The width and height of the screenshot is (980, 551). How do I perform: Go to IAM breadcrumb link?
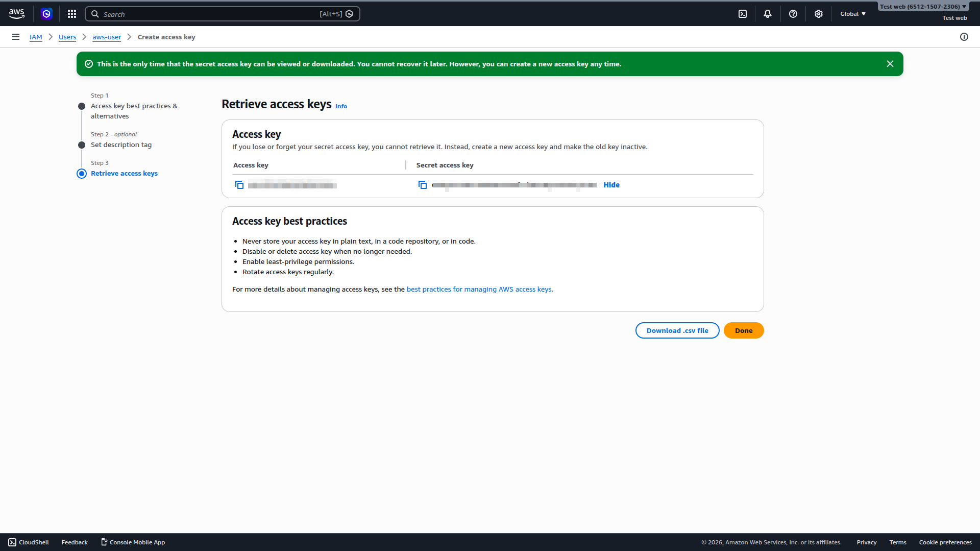pos(36,37)
